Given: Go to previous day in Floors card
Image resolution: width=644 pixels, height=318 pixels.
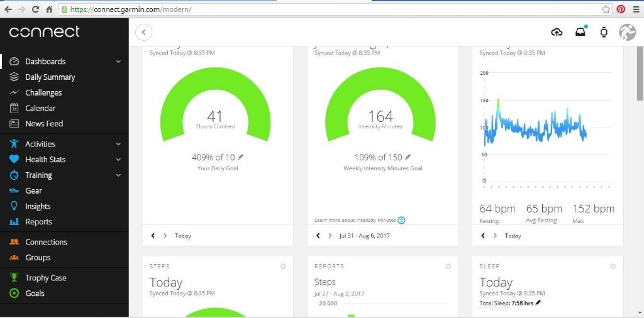Looking at the screenshot, I should coord(153,236).
